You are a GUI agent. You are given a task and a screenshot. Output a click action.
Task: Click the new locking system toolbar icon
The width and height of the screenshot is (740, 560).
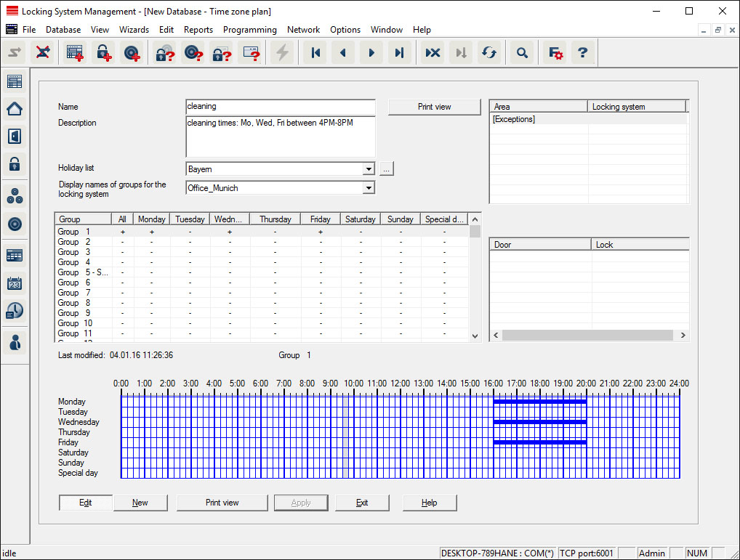tap(75, 53)
